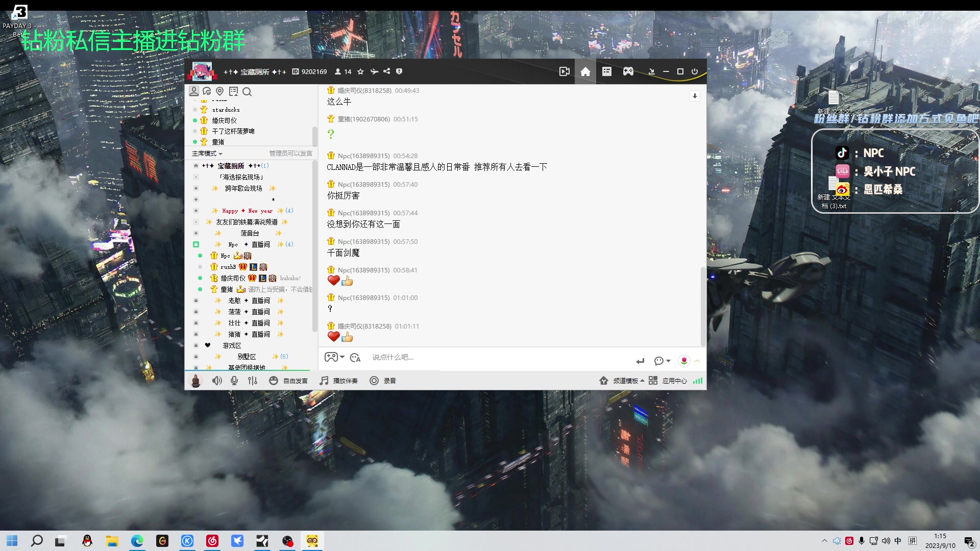Open the QQ penguin icon in taskbar
Viewport: 980px width, 551px height.
pyautogui.click(x=87, y=541)
